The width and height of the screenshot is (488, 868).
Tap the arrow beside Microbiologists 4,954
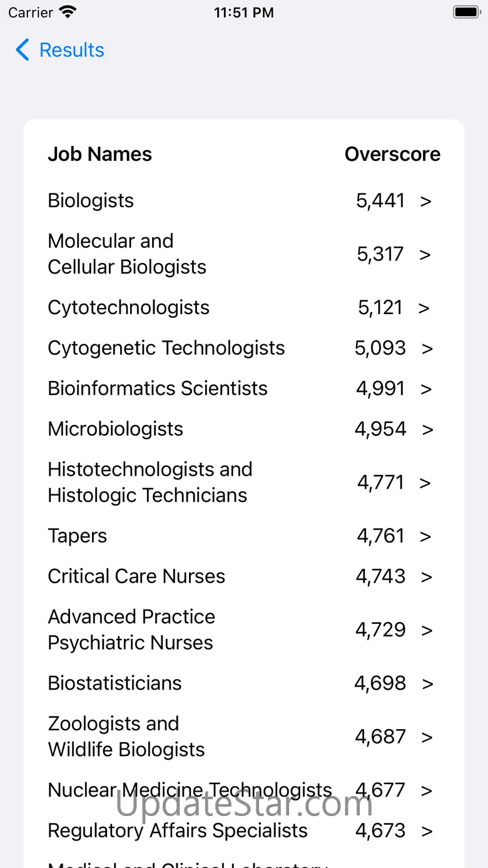[x=427, y=429]
